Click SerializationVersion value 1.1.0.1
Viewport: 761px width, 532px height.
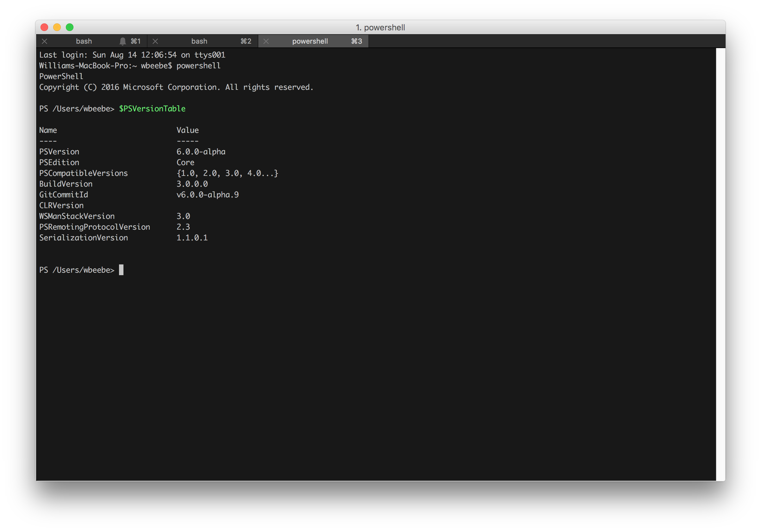tap(192, 238)
